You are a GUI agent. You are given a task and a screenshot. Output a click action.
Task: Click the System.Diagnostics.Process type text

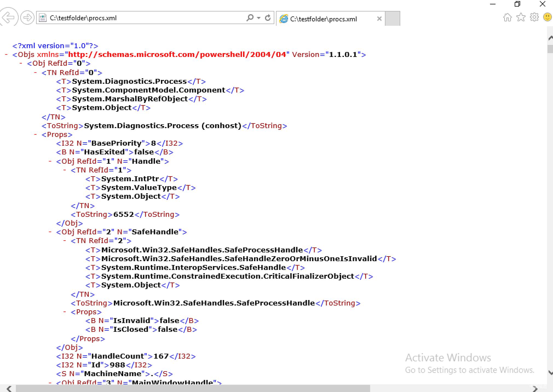pos(129,81)
